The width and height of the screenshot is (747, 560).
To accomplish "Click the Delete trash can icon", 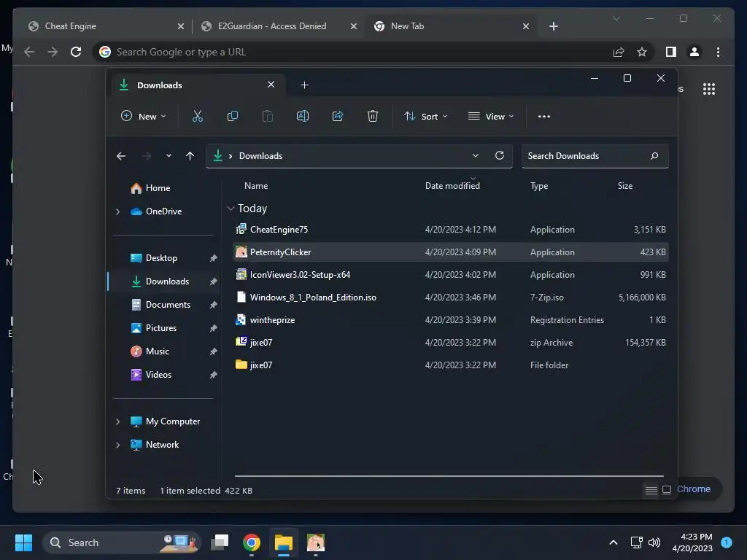I will [373, 116].
